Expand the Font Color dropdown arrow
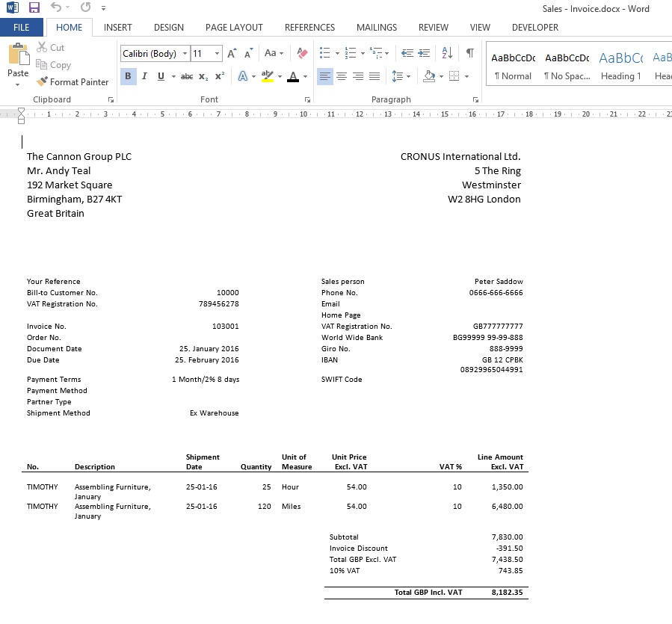 pos(304,75)
